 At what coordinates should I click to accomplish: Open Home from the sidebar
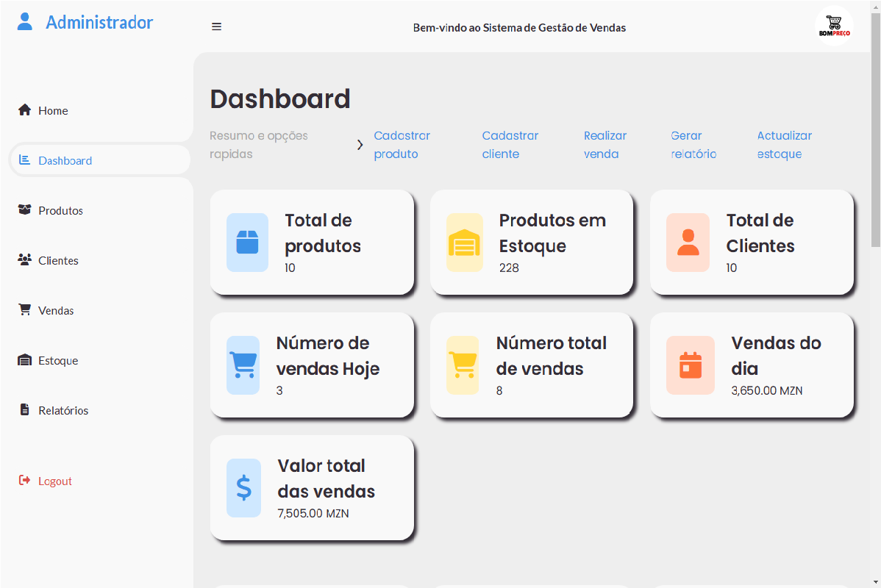(53, 111)
